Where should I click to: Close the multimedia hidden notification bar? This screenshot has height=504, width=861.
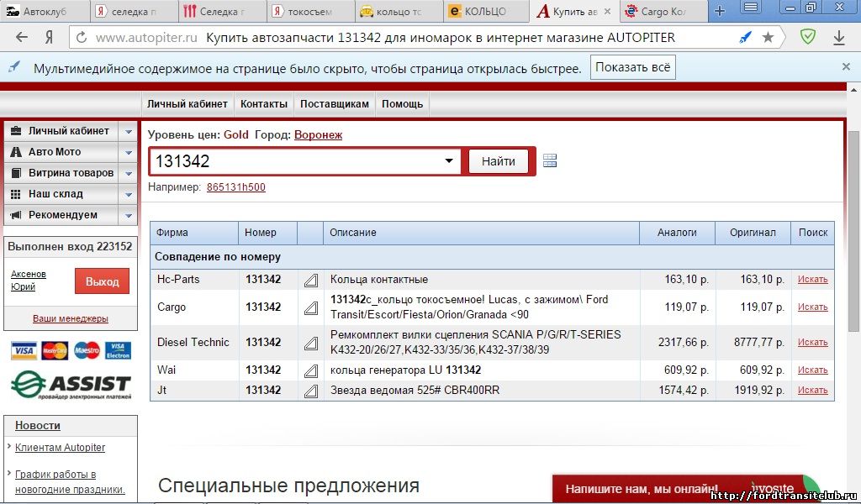coord(846,67)
